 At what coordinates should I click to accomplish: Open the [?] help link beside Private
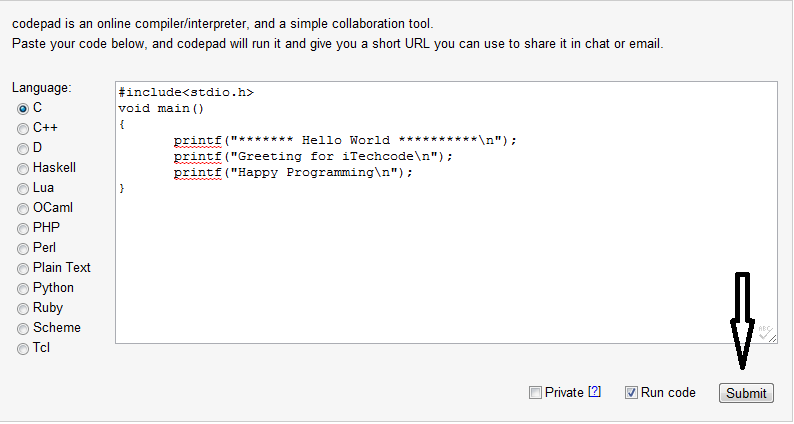[594, 392]
